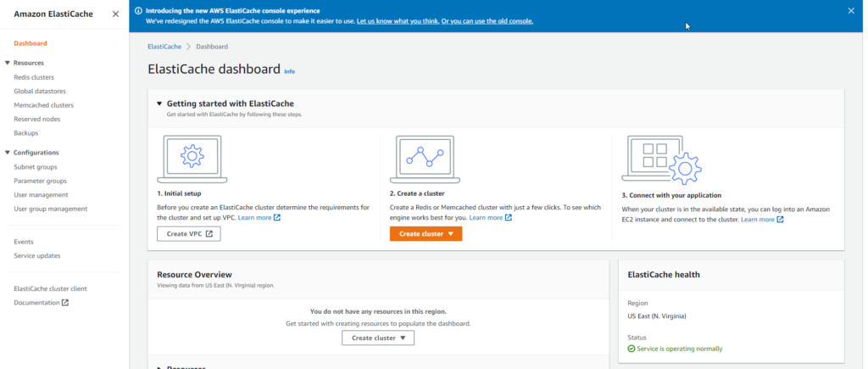Click Or you can use the old console link

pyautogui.click(x=487, y=21)
